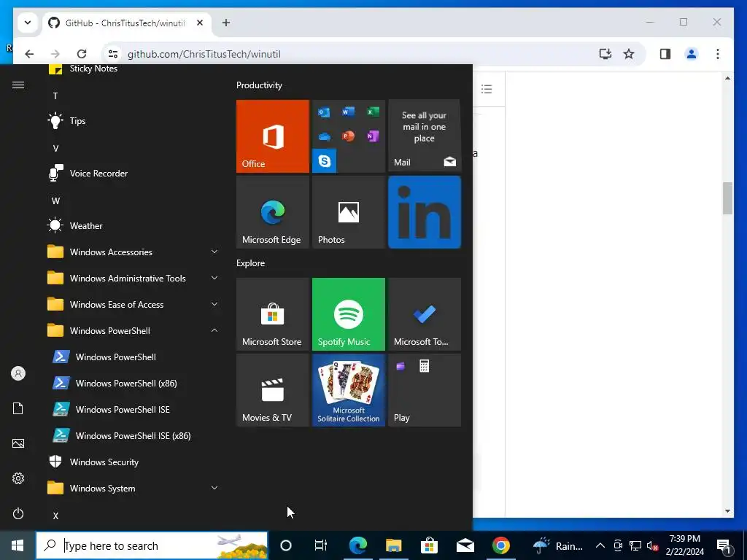Click the Productivity group heading
Screen dimensions: 747x560
click(x=259, y=85)
